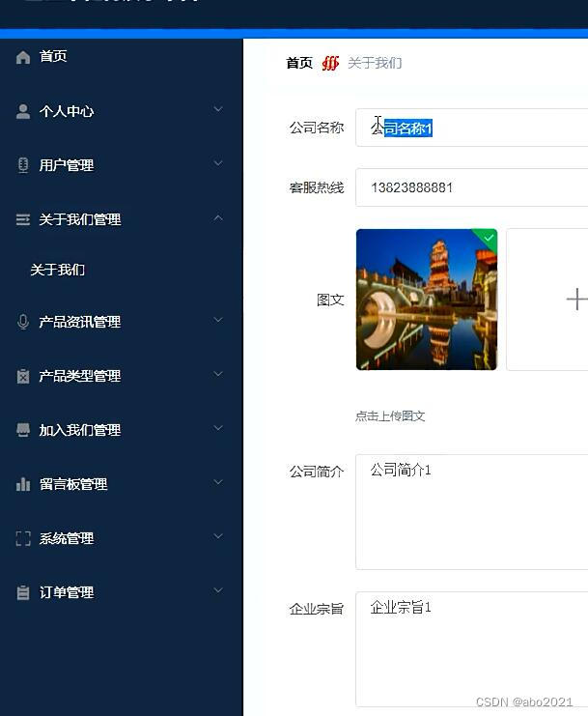Screen dimensions: 588x716
Task: Click the 客服热线 field label
Action: pyautogui.click(x=316, y=187)
